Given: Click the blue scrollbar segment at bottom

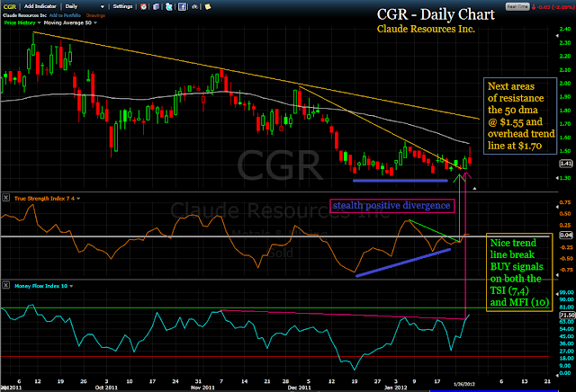Looking at the screenshot, I should 494,391.
